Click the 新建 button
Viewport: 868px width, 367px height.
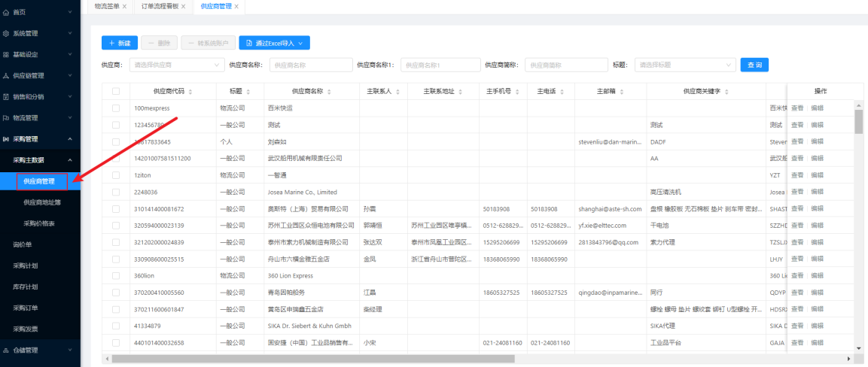pos(118,44)
